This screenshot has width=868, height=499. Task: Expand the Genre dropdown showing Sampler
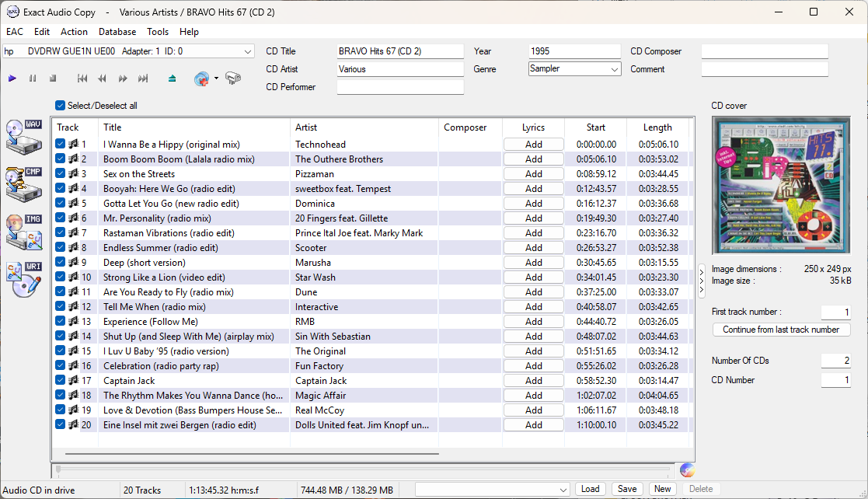click(x=615, y=69)
